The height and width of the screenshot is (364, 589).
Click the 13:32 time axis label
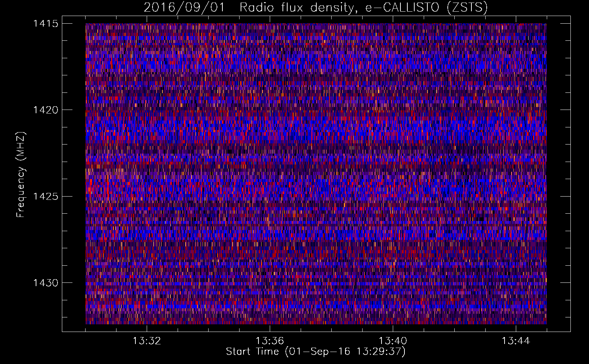(x=147, y=341)
